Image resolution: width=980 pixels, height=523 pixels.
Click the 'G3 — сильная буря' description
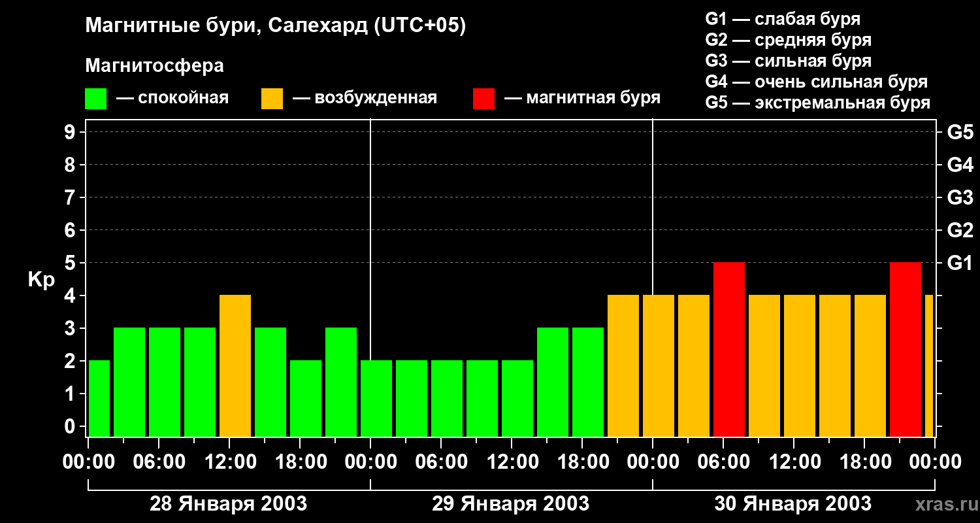coord(788,61)
